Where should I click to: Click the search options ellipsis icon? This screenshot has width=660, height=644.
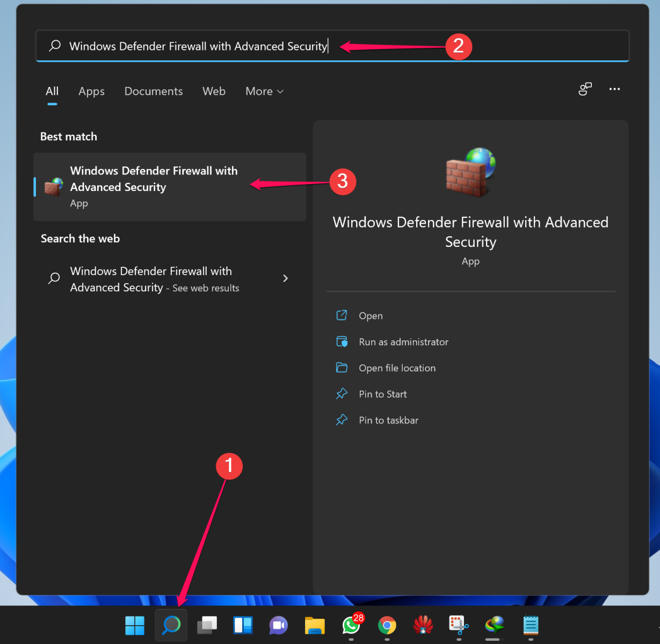tap(614, 89)
